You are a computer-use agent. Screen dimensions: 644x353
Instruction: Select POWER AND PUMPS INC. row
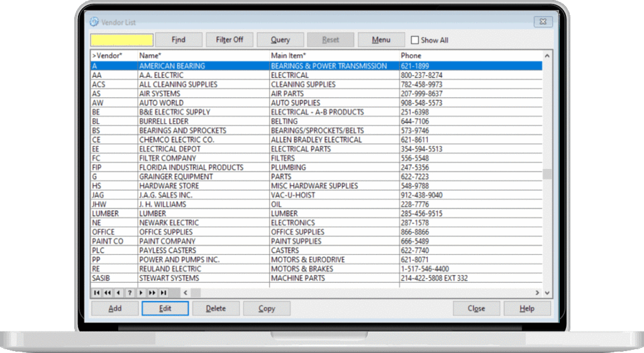316,259
